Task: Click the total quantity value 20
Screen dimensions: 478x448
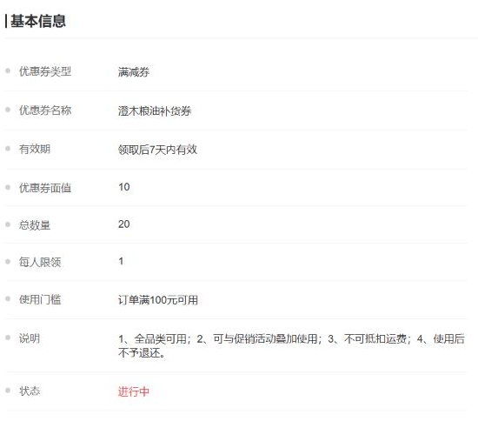Action: click(124, 224)
